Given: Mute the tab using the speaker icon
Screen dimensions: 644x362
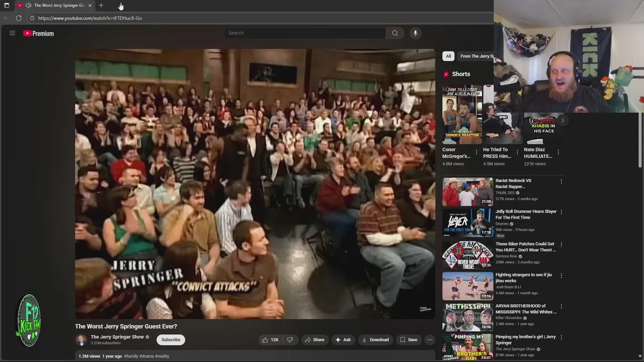Looking at the screenshot, I should [x=28, y=6].
